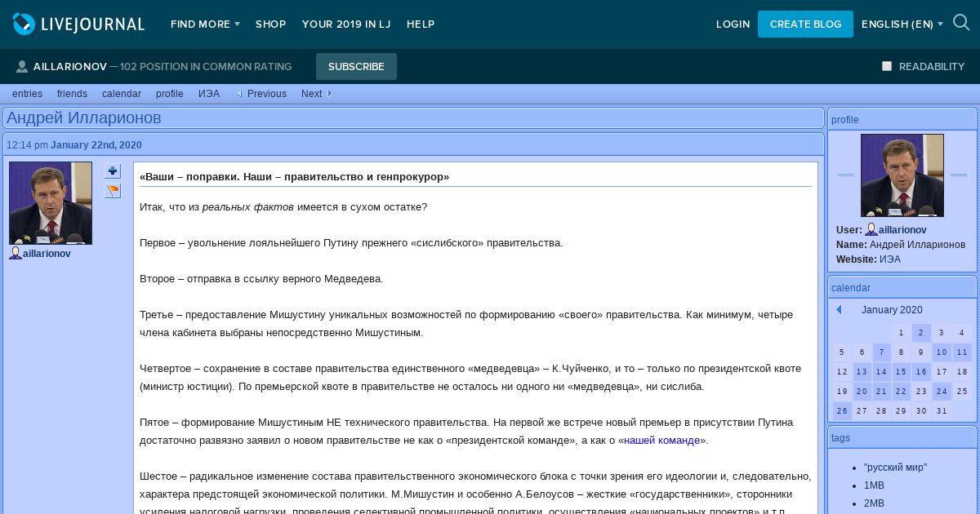Viewport: 980px width, 514px height.
Task: Expand the Find More dropdown menu
Action: pos(205,24)
